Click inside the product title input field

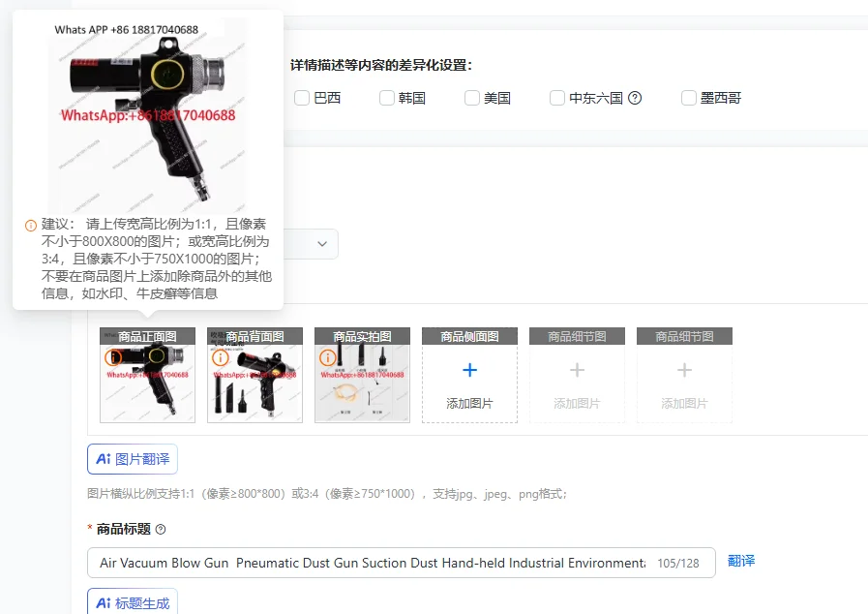(x=387, y=562)
